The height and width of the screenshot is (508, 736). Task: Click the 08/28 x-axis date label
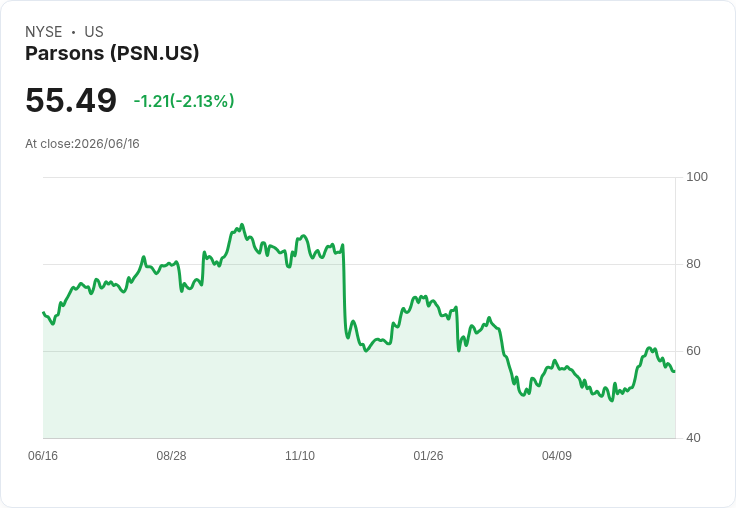coord(171,455)
